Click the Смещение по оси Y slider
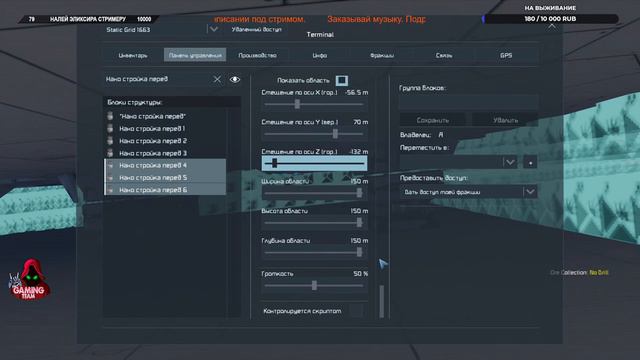This screenshot has width=640, height=360. 314,134
